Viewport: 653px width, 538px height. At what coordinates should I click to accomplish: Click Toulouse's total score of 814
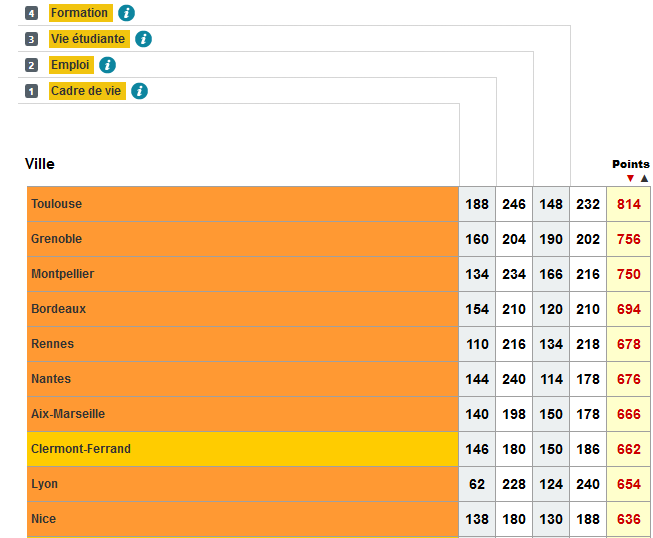(x=628, y=204)
